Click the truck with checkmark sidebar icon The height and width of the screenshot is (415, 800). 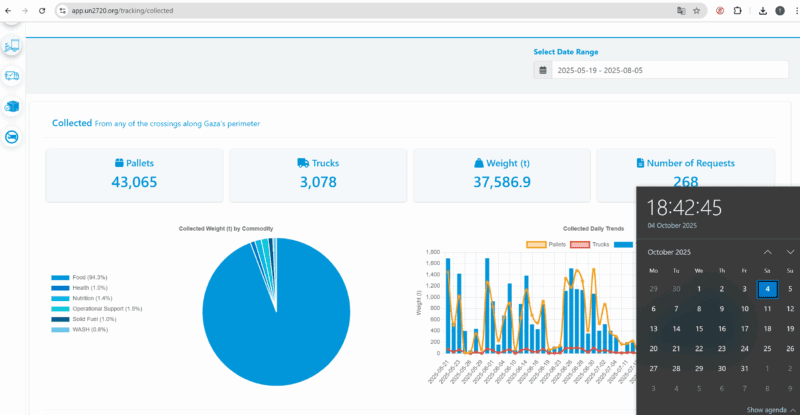coord(12,75)
